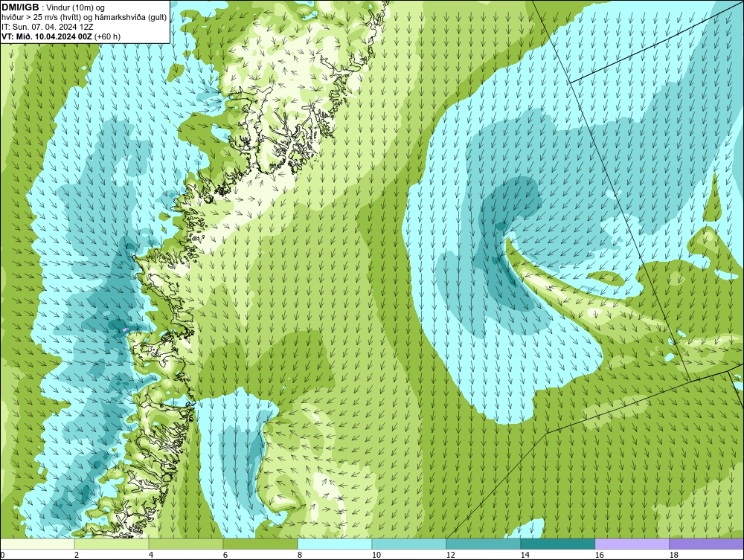The height and width of the screenshot is (560, 744).
Task: Click the legend label 10
Action: 376,555
